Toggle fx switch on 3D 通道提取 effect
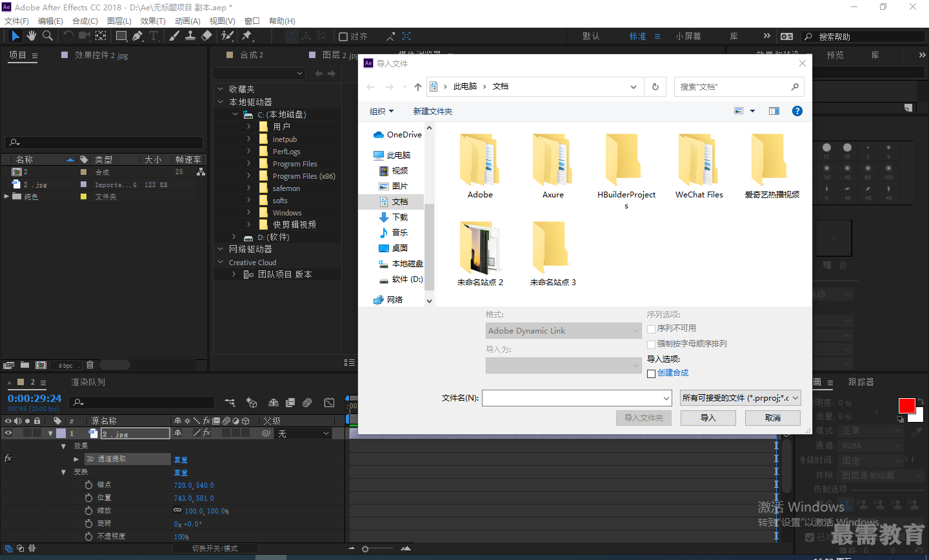The image size is (929, 560). 8,459
